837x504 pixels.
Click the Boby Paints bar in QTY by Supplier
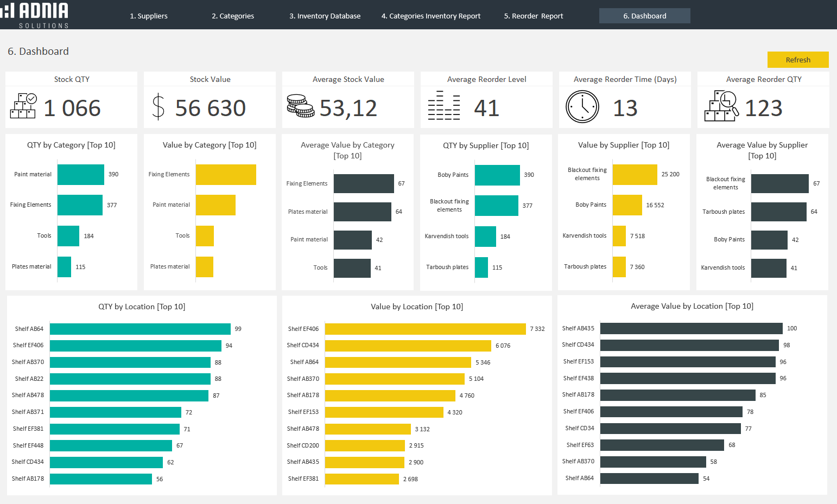[x=497, y=175]
